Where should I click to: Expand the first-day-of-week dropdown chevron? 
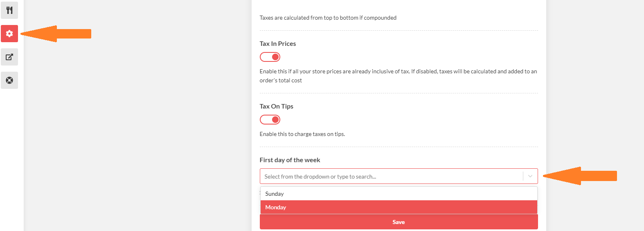point(530,176)
